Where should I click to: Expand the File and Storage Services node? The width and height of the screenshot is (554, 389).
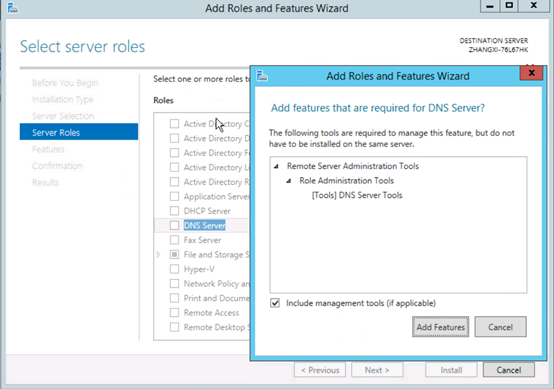159,255
